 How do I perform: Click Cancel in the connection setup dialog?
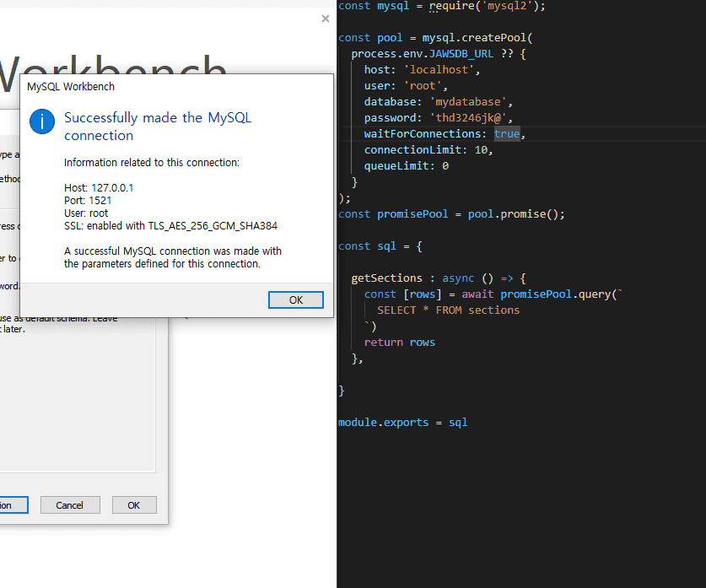[x=70, y=505]
